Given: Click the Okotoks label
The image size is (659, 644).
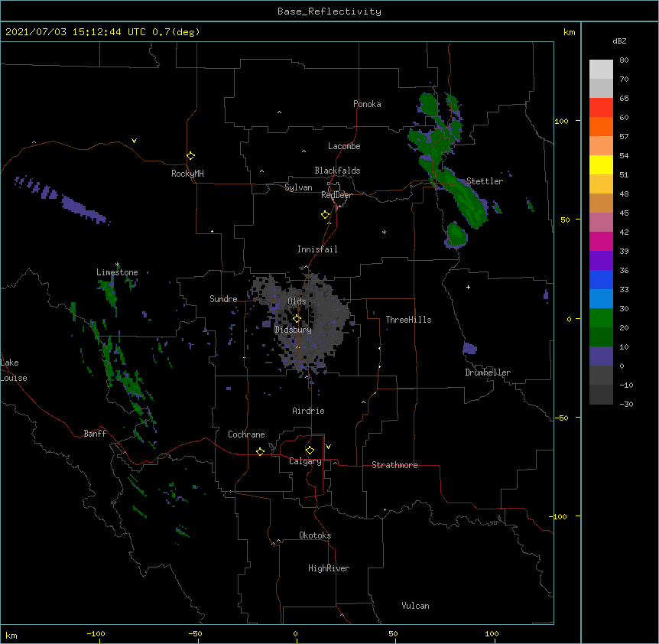Looking at the screenshot, I should click(315, 535).
